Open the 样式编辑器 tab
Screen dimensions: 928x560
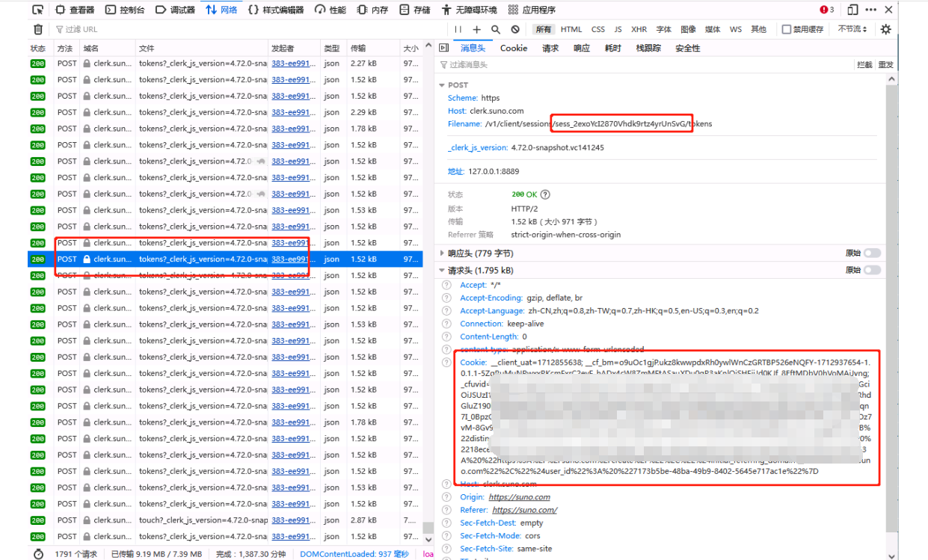coord(276,10)
